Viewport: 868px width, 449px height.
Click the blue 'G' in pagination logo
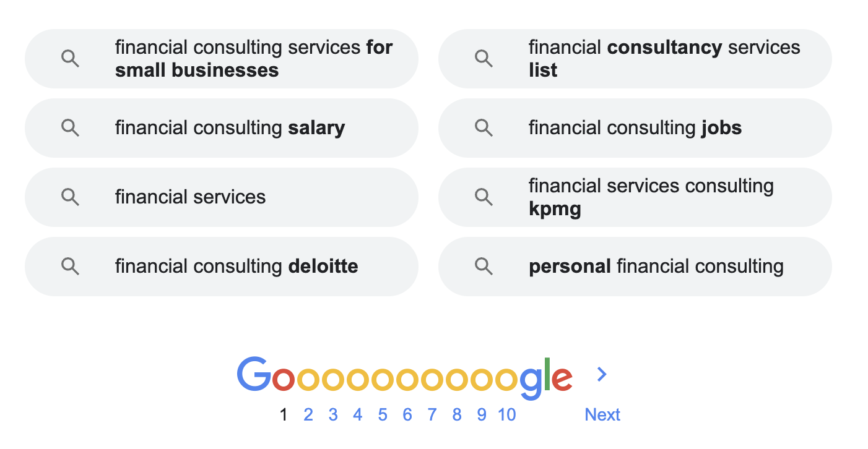click(254, 375)
